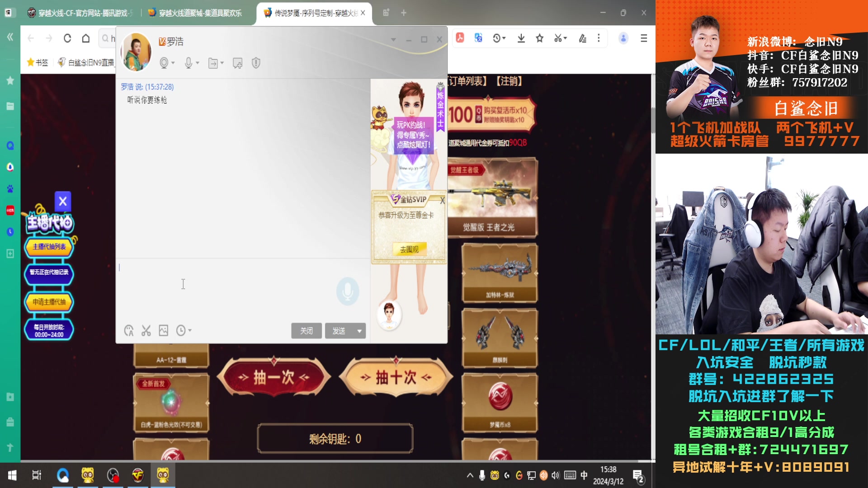The image size is (868, 488).
Task: Start a voice call with 罗浩
Action: coord(189,63)
